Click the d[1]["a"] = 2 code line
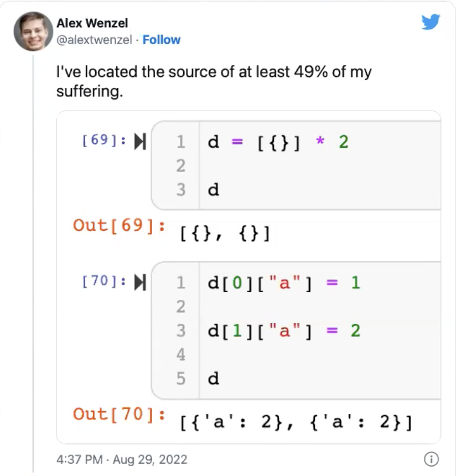Screen dimensions: 456x476 [x=283, y=331]
